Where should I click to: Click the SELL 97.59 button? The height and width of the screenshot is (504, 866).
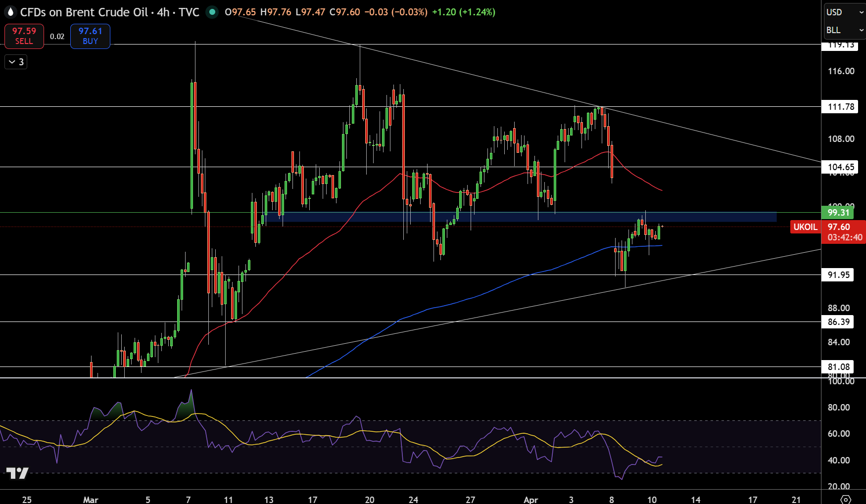tap(24, 36)
